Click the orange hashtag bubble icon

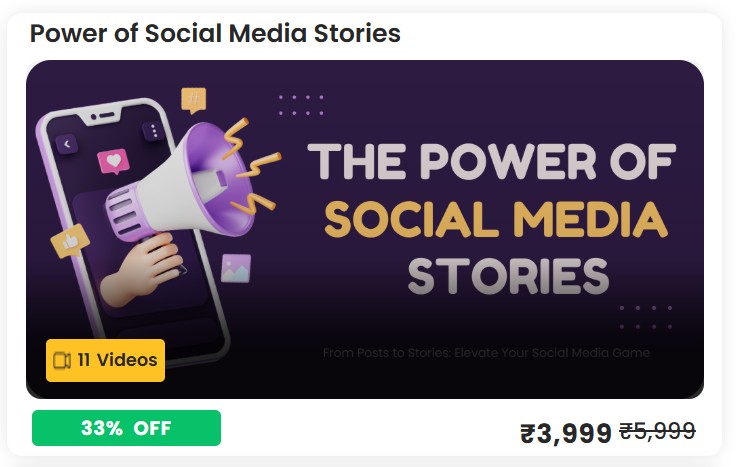[x=193, y=99]
